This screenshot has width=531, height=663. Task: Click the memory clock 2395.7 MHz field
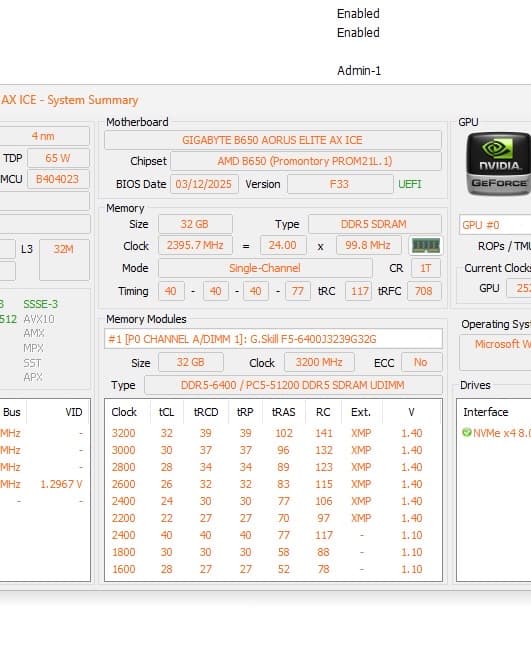195,245
